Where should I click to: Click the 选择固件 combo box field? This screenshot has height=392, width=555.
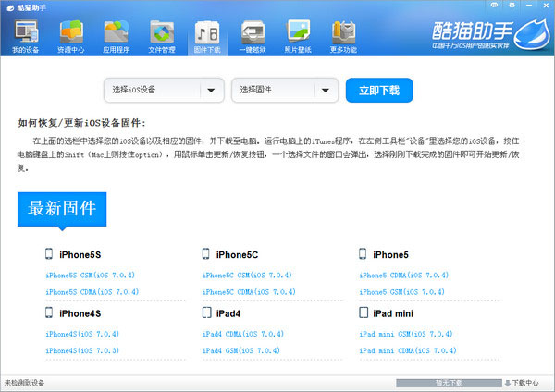[x=285, y=91]
